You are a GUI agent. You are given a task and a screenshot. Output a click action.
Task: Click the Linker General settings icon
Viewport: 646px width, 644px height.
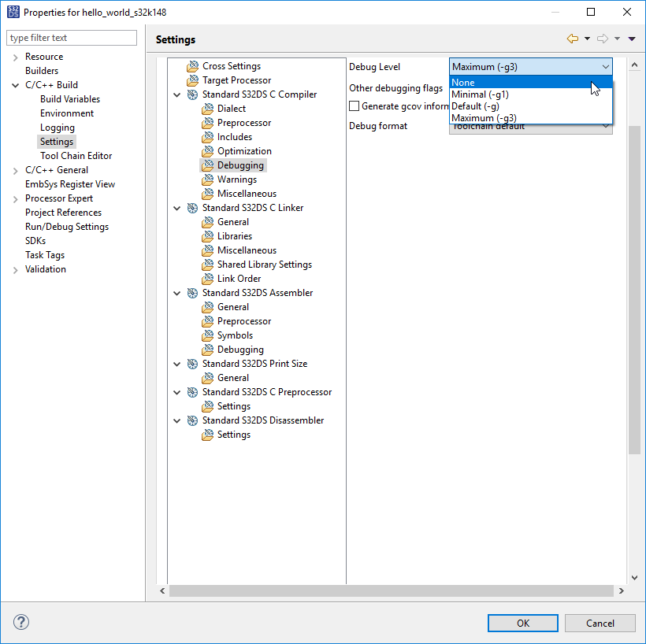[208, 222]
